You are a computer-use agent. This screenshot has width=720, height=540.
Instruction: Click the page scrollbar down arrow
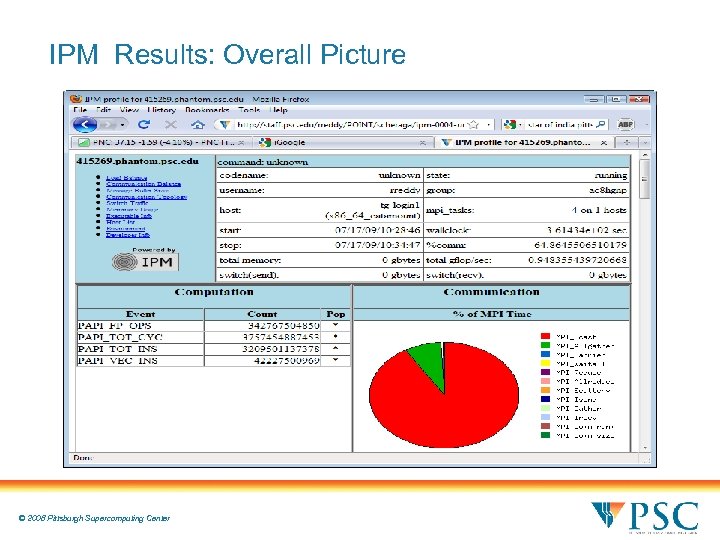(x=645, y=448)
